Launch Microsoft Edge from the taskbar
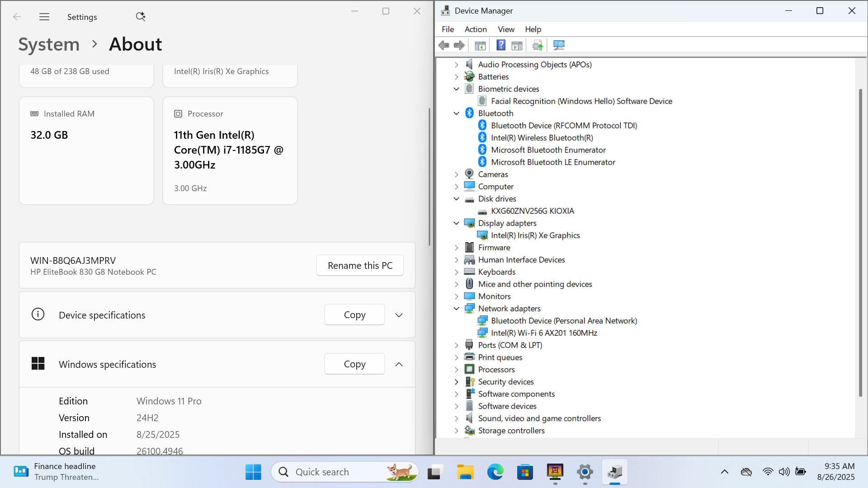 tap(495, 472)
